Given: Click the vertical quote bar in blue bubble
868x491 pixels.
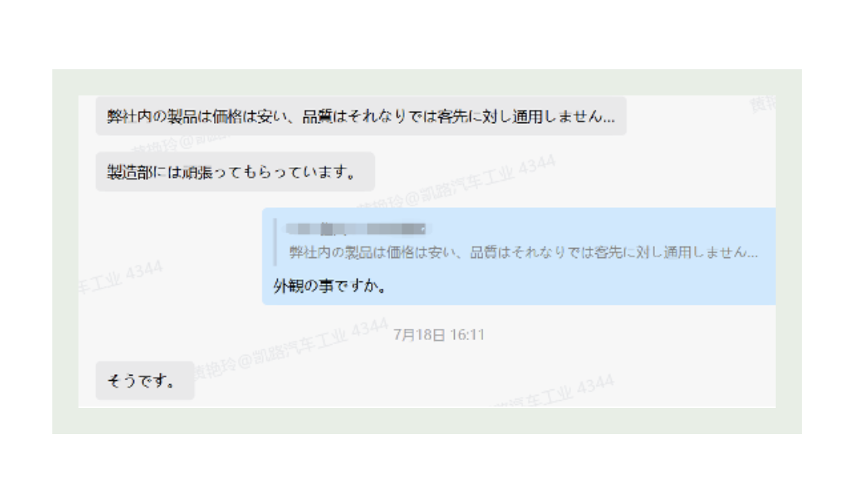Looking at the screenshot, I should pyautogui.click(x=275, y=242).
